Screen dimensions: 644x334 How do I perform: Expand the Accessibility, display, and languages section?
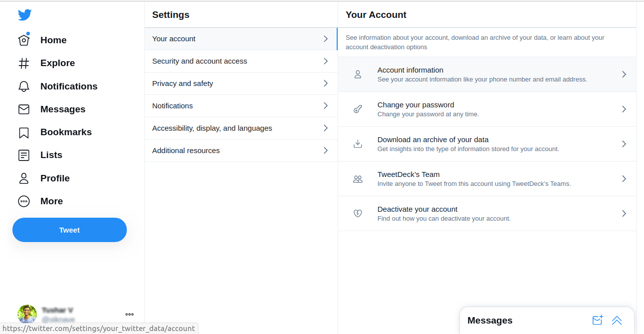click(241, 128)
